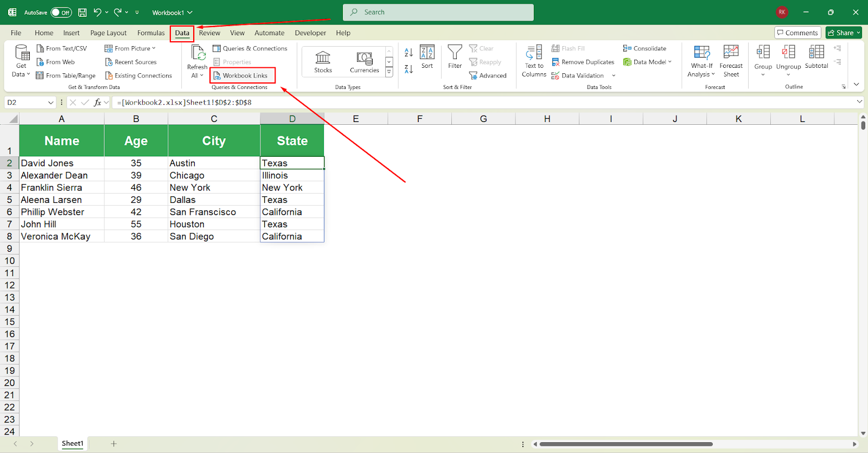
Task: Open Advanced filter options
Action: click(x=488, y=75)
